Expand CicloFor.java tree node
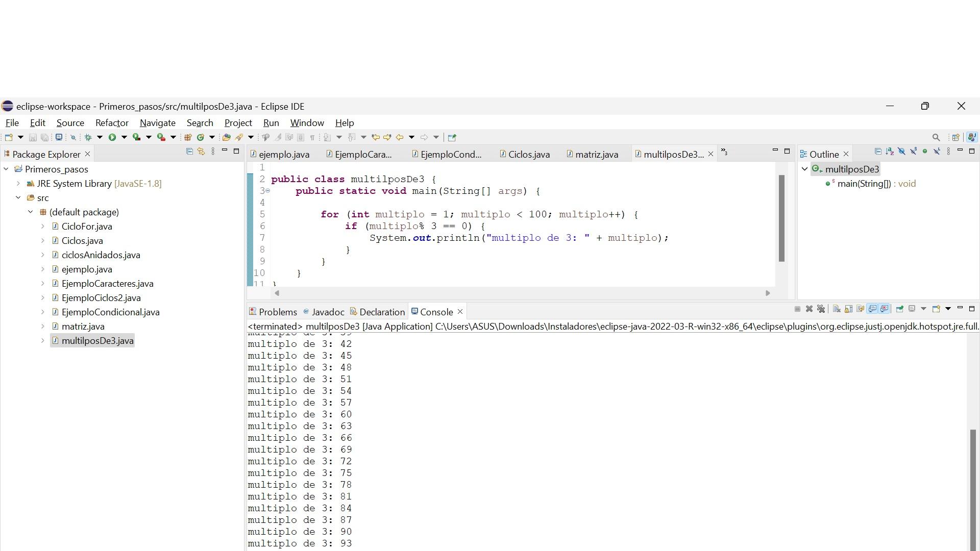The height and width of the screenshot is (551, 980). 43,226
